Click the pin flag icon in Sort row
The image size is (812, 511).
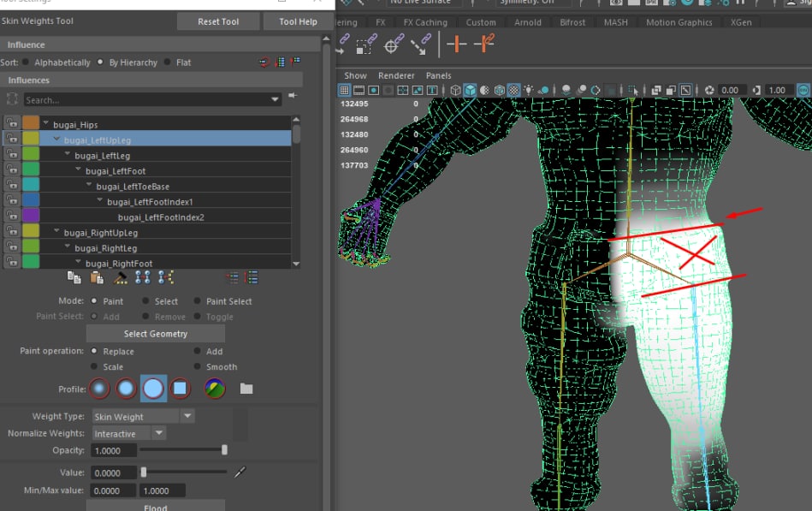tap(296, 62)
